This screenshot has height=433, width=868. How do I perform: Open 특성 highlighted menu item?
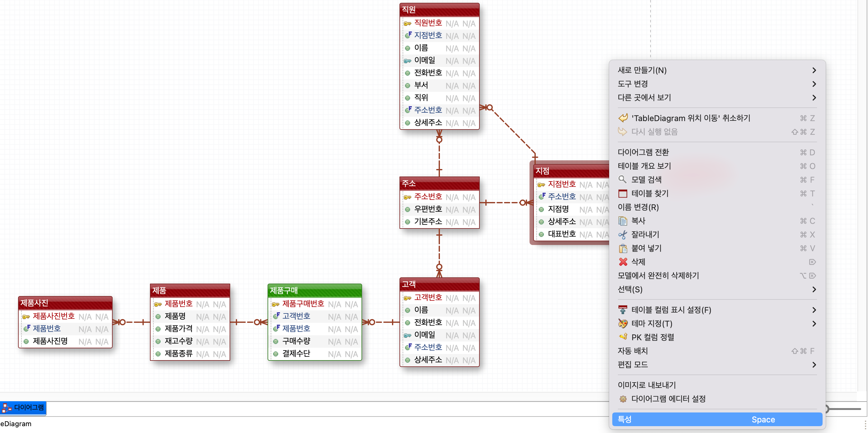tap(717, 420)
